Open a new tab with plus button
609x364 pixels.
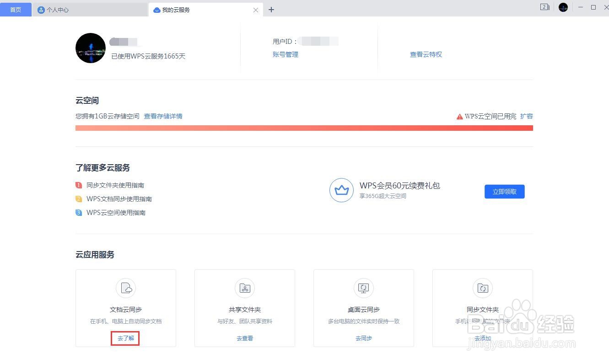[x=271, y=10]
